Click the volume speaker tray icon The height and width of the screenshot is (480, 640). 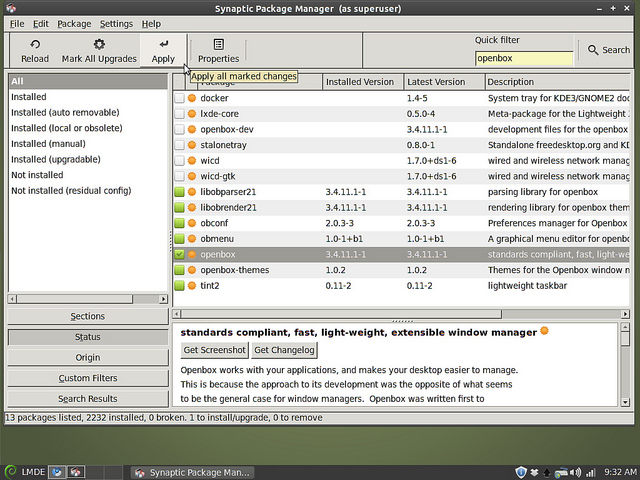click(x=576, y=472)
